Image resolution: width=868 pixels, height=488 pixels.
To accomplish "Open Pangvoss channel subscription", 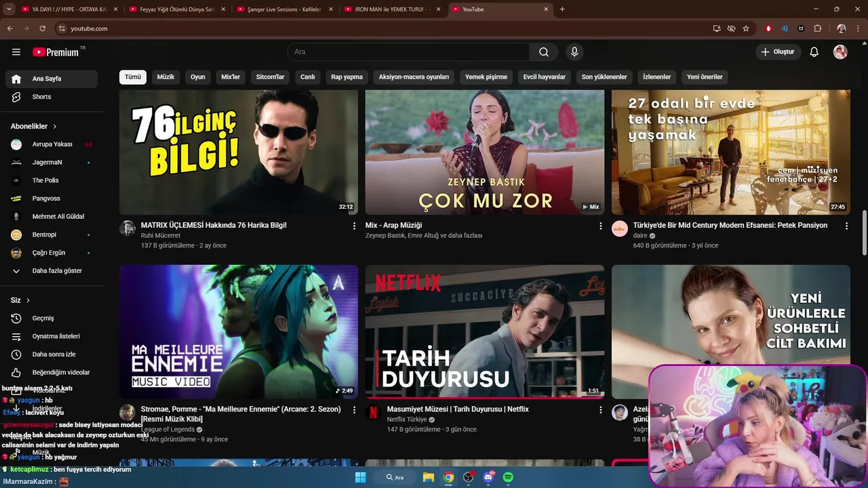I will [52, 199].
